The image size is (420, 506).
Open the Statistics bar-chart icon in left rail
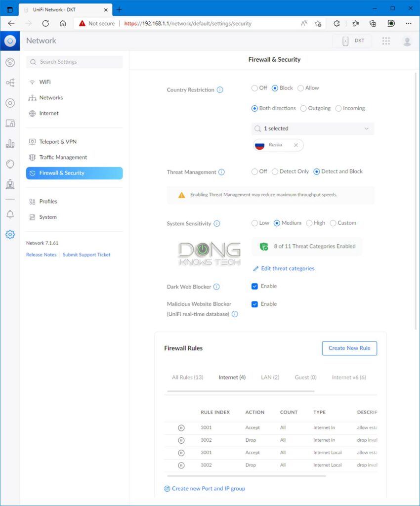click(x=10, y=144)
